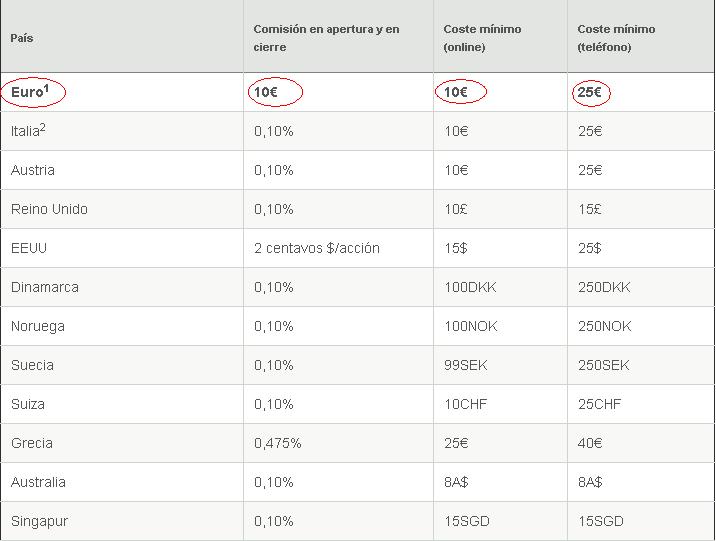The image size is (716, 541).
Task: Click the 15£ phone cost value
Action: [590, 209]
